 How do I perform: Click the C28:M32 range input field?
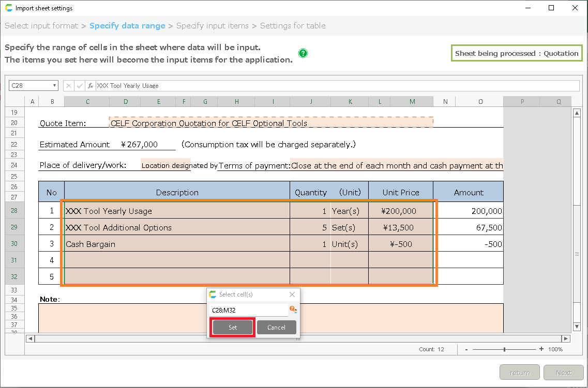click(x=248, y=311)
